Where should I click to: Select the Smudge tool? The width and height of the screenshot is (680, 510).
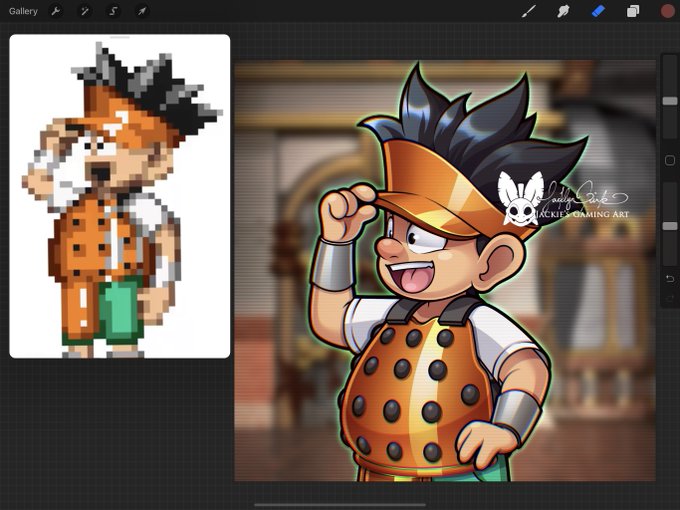point(563,11)
